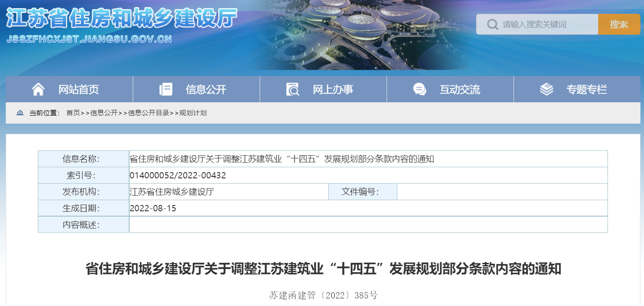
Task: Click the location icon beside 当前位置
Action: click(20, 113)
